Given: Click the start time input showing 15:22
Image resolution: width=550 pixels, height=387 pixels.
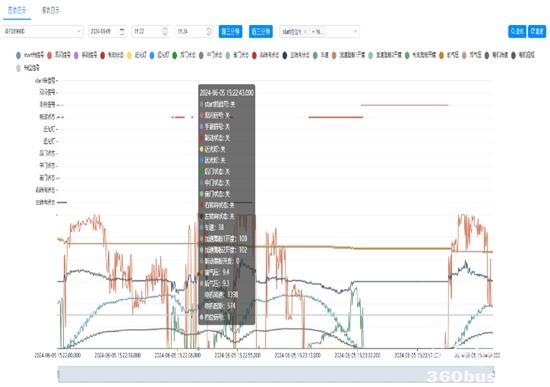Looking at the screenshot, I should (x=151, y=32).
